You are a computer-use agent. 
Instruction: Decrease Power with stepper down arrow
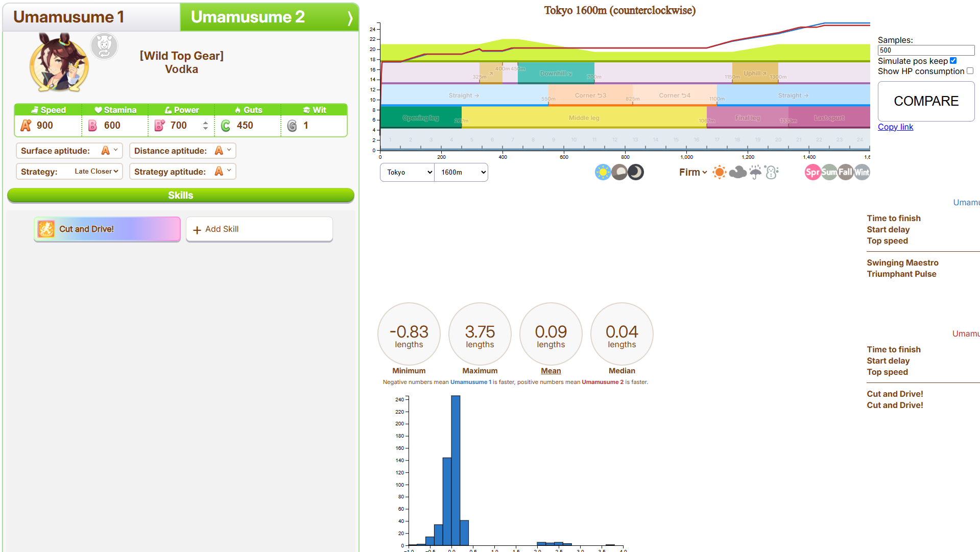pos(205,129)
